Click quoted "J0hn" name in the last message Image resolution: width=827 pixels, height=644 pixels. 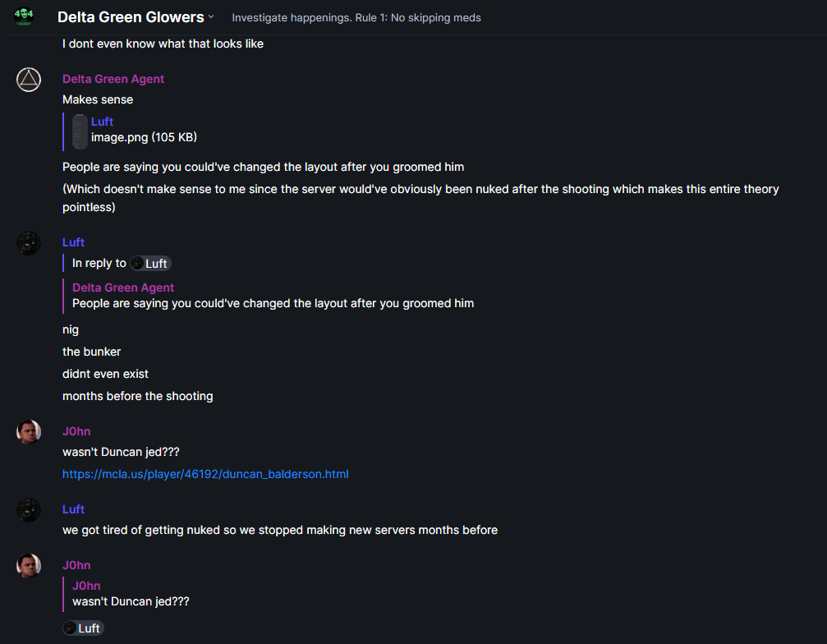point(86,586)
